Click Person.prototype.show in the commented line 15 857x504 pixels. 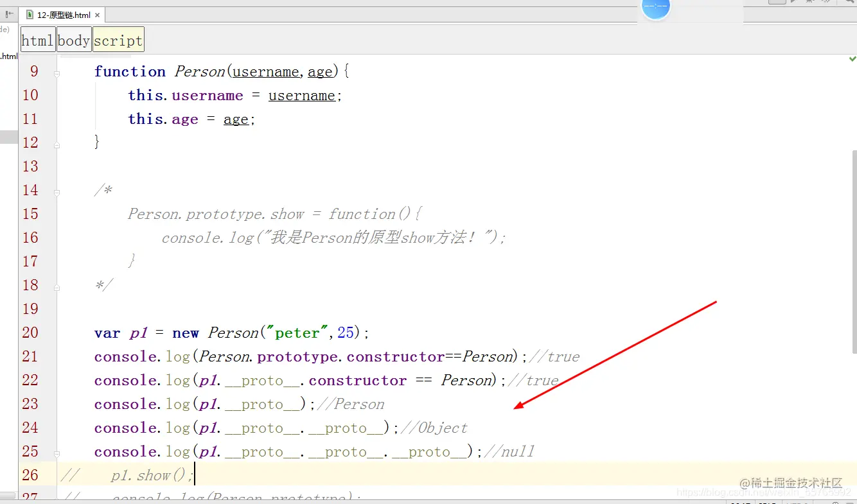216,214
